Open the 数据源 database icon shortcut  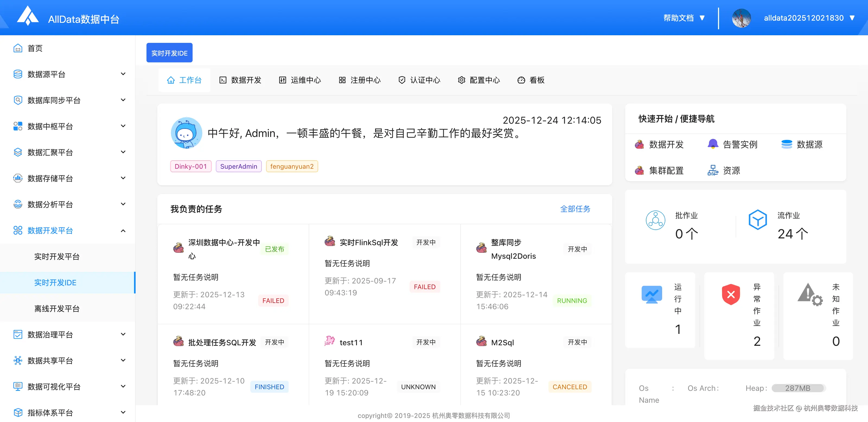[786, 144]
